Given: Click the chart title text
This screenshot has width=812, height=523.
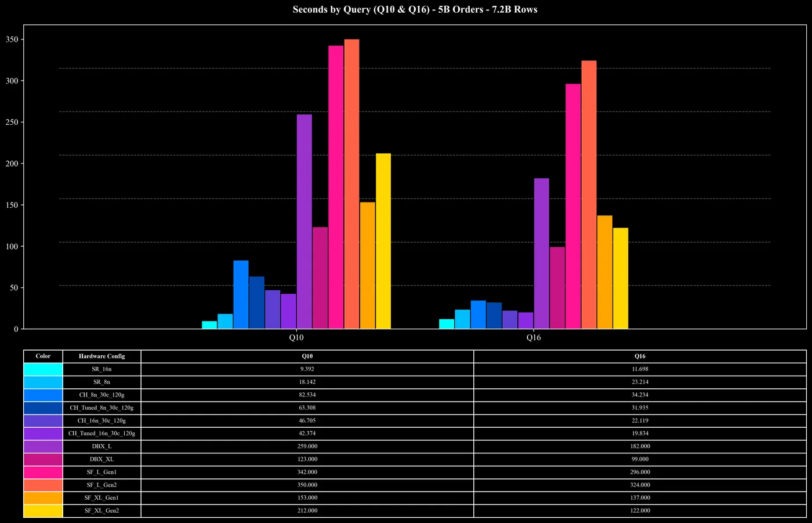Looking at the screenshot, I should pyautogui.click(x=415, y=9).
